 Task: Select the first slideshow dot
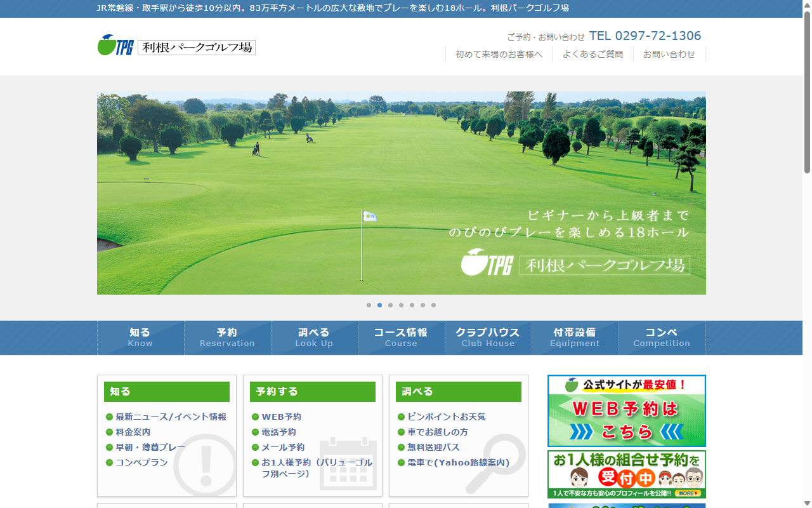[369, 305]
